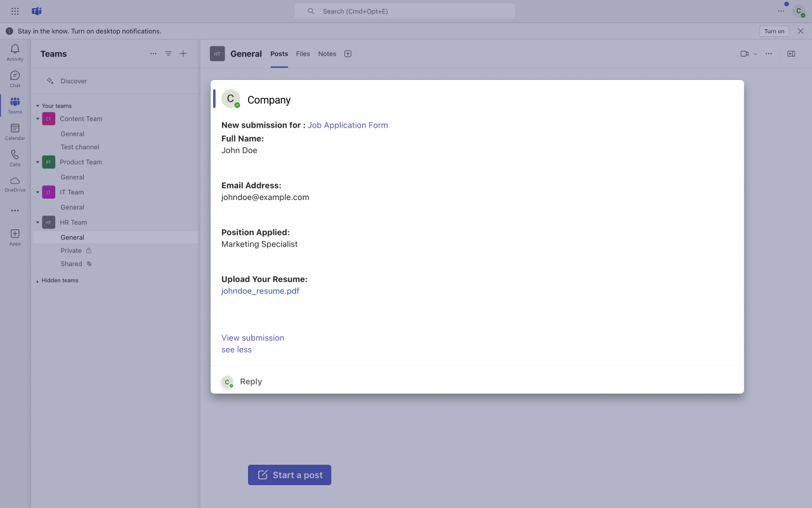Create or join a team with plus icon
The width and height of the screenshot is (812, 508).
tap(183, 53)
